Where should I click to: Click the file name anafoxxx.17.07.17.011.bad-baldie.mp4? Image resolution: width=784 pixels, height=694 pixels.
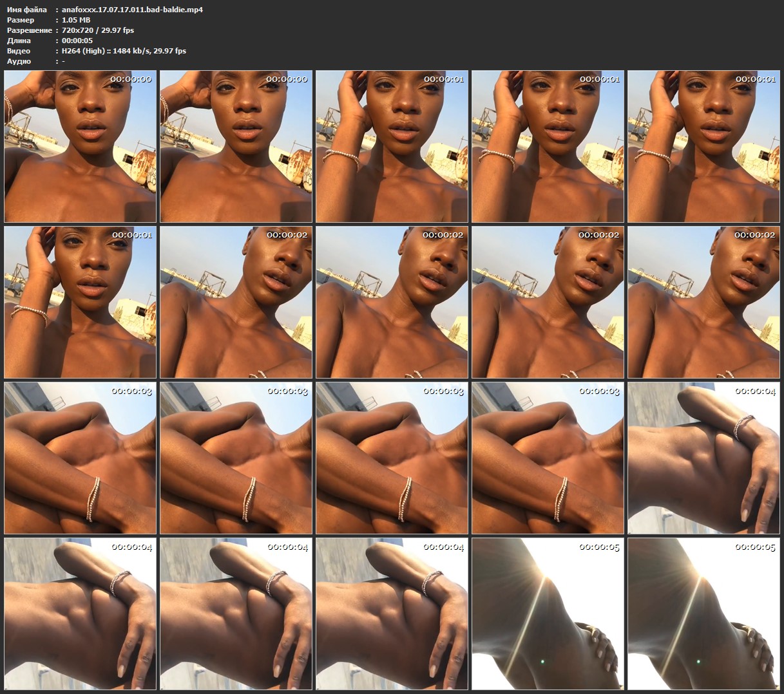(132, 10)
